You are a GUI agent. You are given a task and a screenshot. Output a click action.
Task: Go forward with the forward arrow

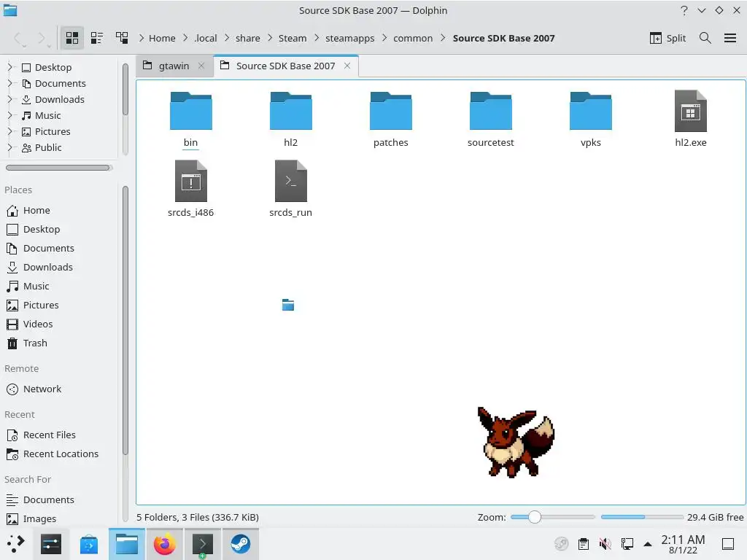click(42, 38)
